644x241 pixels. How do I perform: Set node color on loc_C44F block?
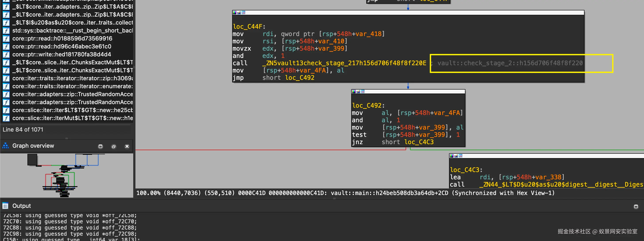[x=234, y=12]
